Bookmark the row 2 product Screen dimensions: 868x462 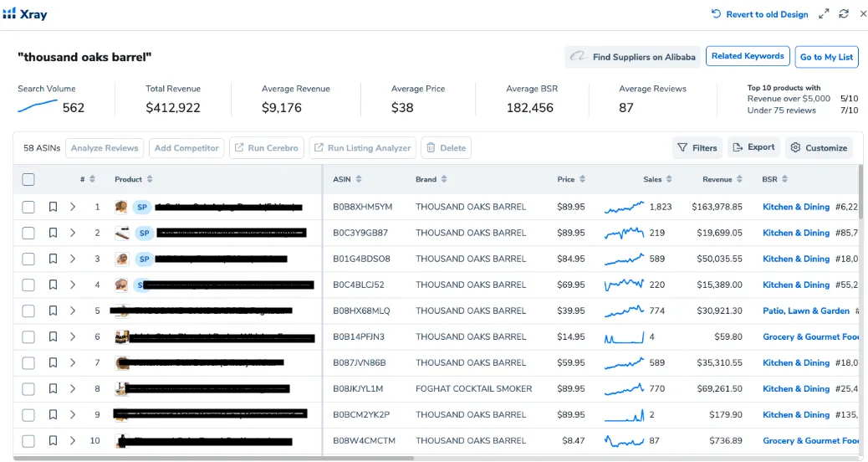click(53, 233)
